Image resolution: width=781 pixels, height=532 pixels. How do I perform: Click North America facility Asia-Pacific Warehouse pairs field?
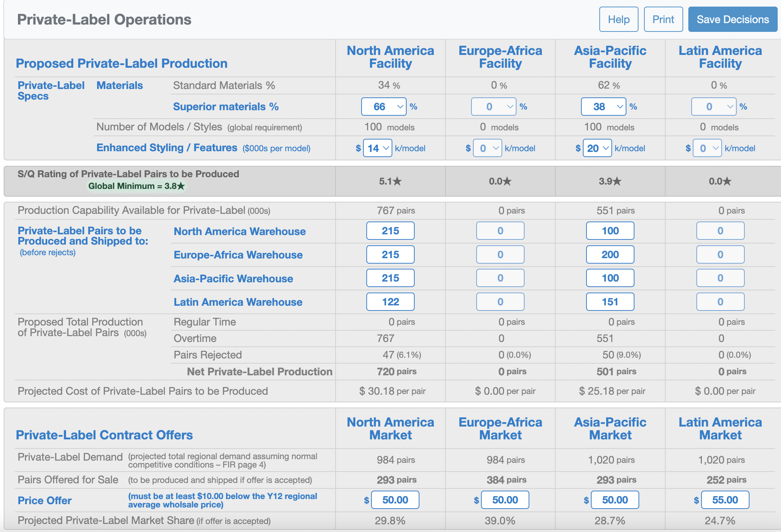390,278
